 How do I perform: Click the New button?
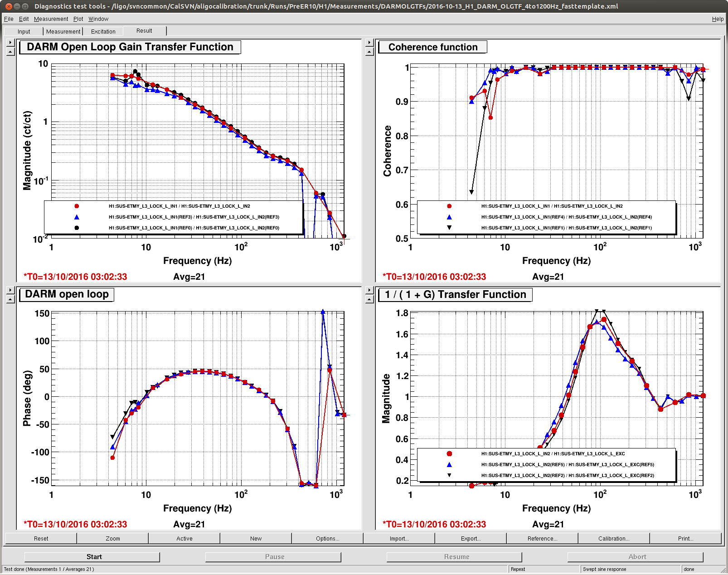click(x=256, y=538)
